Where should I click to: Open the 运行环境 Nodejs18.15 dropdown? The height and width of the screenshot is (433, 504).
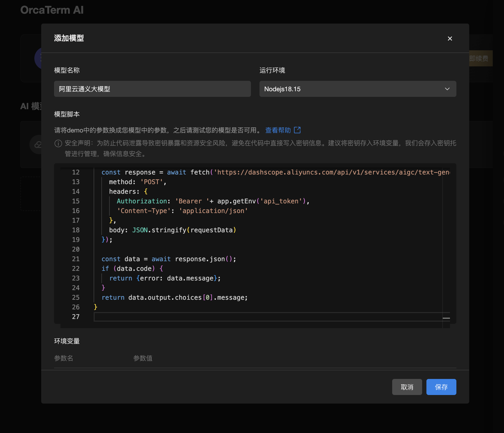point(358,89)
